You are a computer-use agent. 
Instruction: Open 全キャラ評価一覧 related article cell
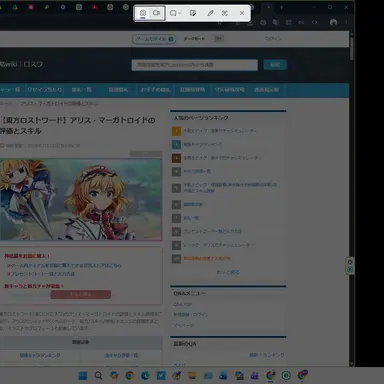pos(121,355)
